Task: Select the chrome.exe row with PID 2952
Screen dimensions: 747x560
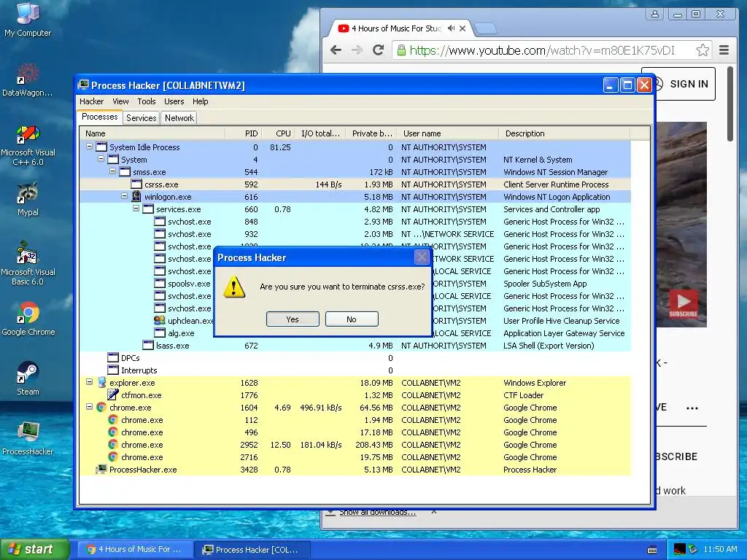Action: coord(355,444)
